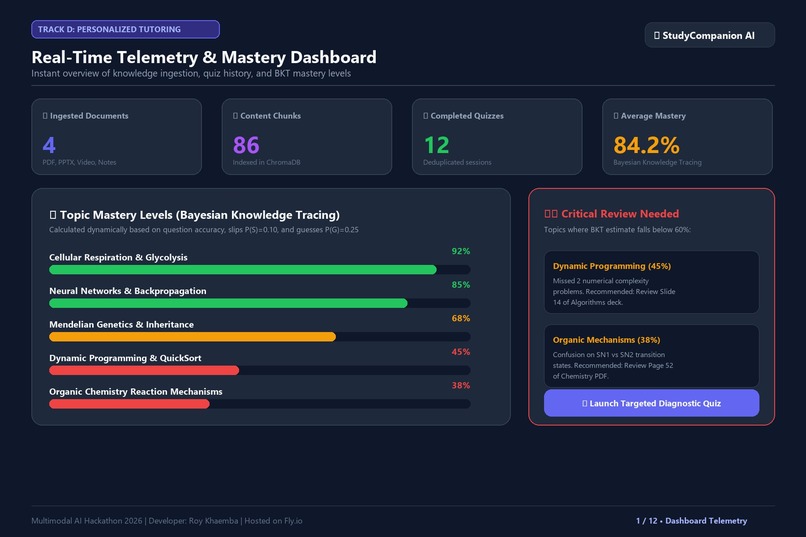
Task: Open the Completed Quizzes stat card
Action: [x=497, y=137]
